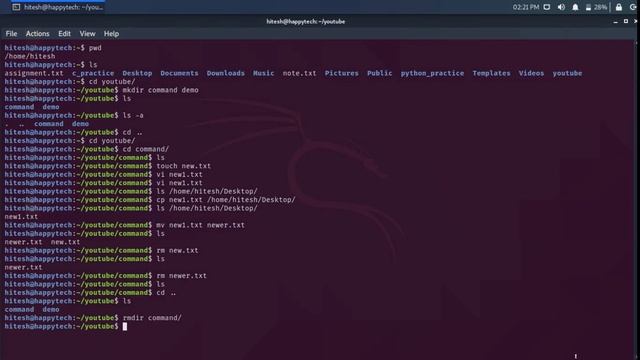Open the Actions menu
The image size is (640, 360).
pyautogui.click(x=38, y=34)
